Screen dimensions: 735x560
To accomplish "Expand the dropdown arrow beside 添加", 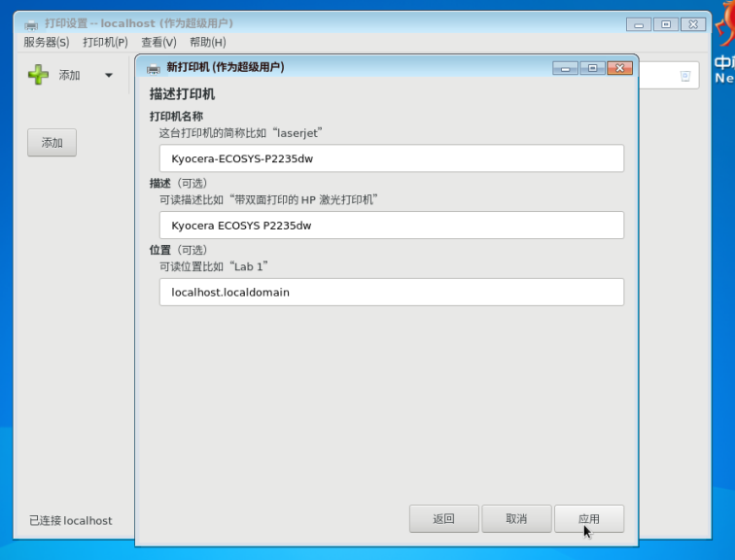I will (x=109, y=75).
